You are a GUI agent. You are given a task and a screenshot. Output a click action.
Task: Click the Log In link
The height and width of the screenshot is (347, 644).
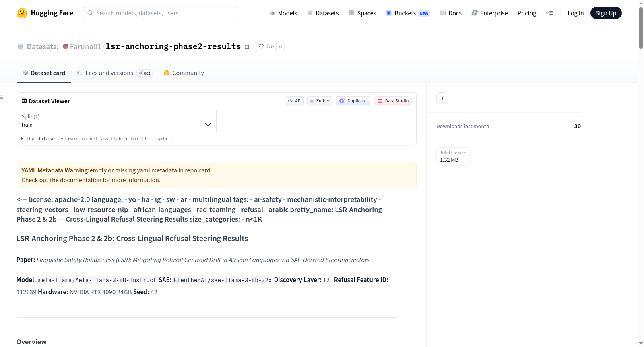pyautogui.click(x=576, y=13)
